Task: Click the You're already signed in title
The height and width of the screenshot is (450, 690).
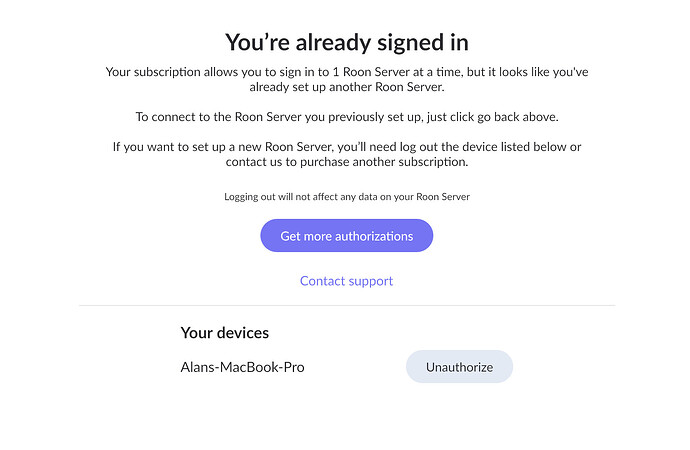Action: [x=347, y=43]
